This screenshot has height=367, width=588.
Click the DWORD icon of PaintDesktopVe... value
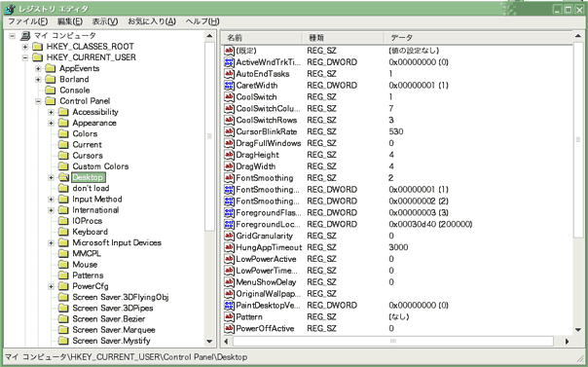click(229, 305)
